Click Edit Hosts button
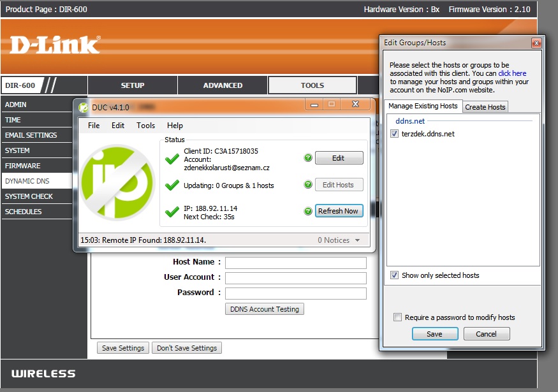 click(339, 185)
